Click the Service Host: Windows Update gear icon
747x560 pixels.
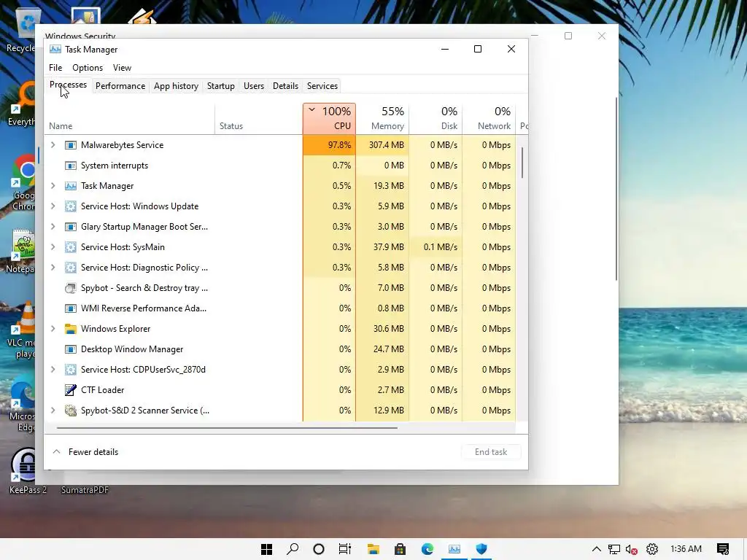click(x=71, y=206)
